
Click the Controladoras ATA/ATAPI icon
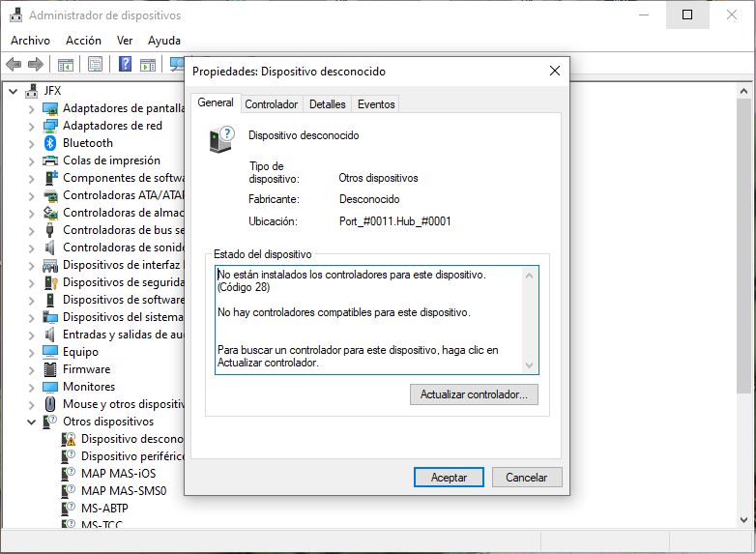pyautogui.click(x=50, y=195)
